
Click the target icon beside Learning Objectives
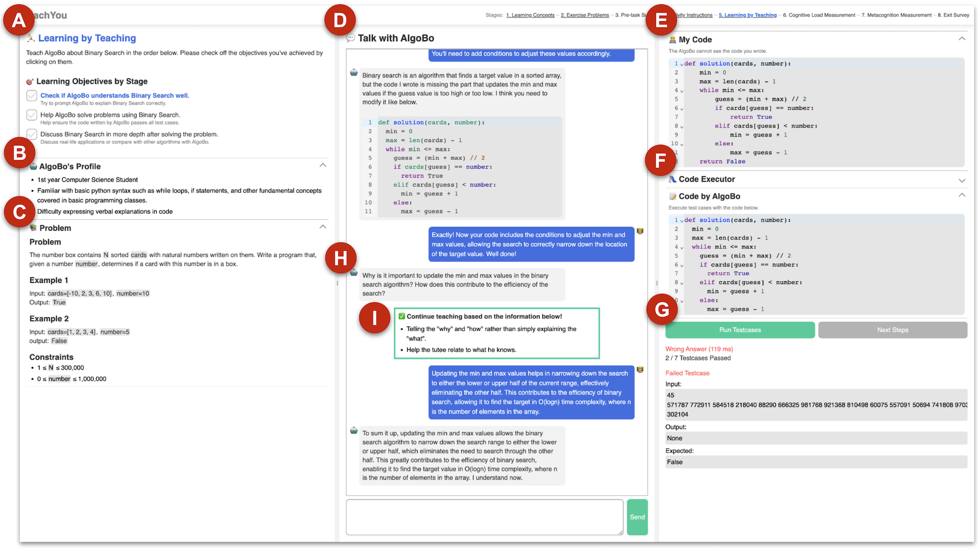pyautogui.click(x=30, y=82)
